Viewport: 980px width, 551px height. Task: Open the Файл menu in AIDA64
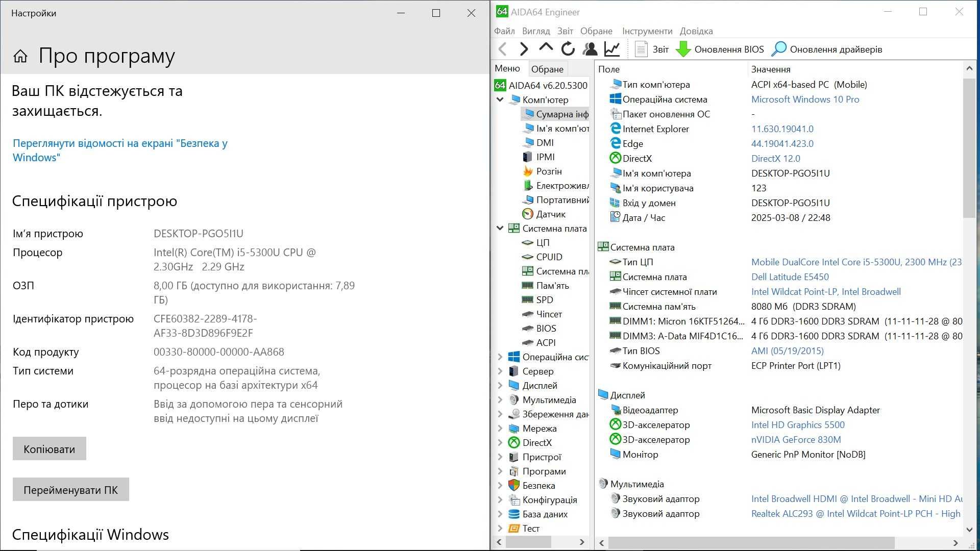pyautogui.click(x=504, y=31)
